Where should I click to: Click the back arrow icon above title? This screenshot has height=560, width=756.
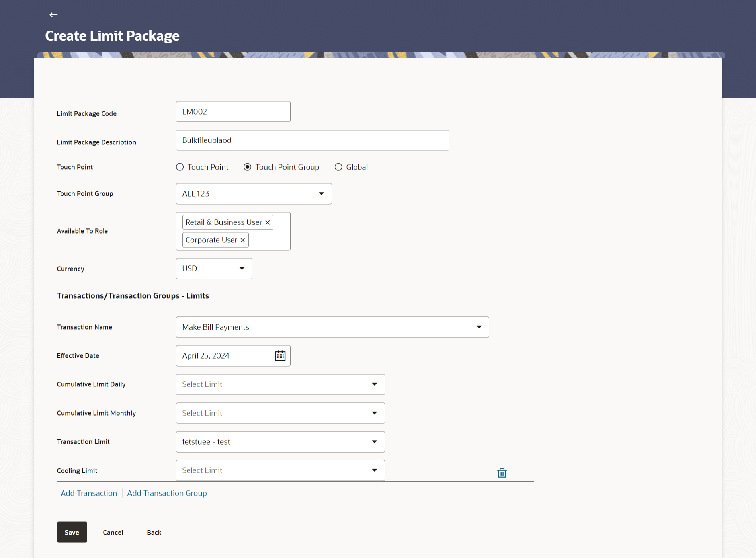[53, 15]
